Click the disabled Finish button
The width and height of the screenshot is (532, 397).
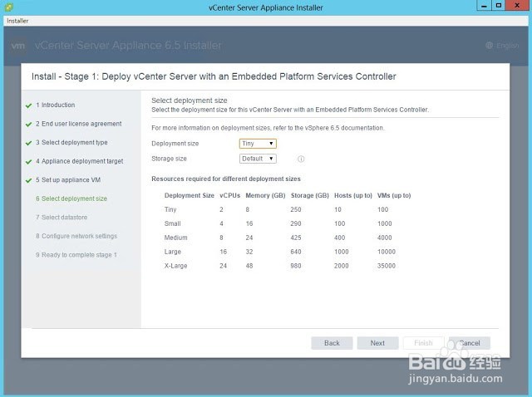pos(423,343)
